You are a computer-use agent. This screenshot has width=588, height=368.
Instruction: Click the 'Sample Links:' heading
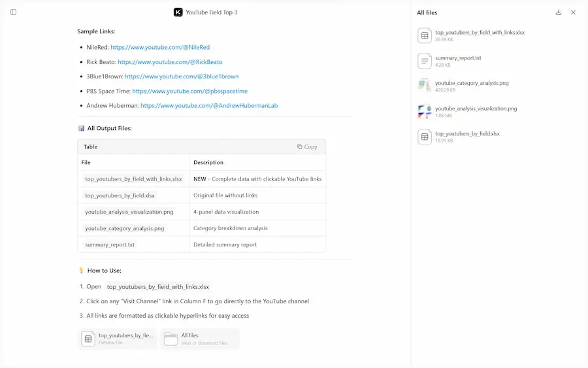(x=96, y=31)
